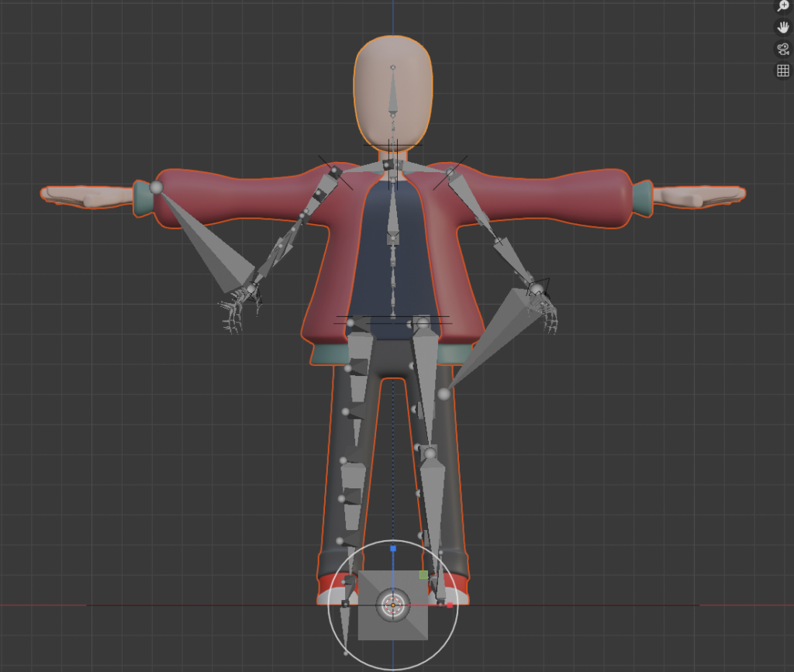This screenshot has height=672, width=794.
Task: Click the green square gizmo plane handle
Action: click(x=423, y=575)
